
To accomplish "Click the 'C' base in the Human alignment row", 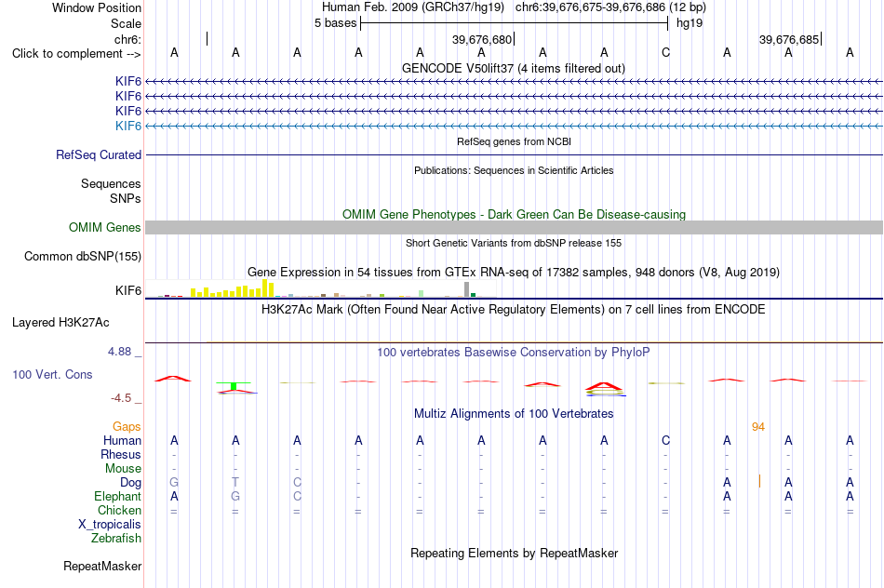I will 666,440.
